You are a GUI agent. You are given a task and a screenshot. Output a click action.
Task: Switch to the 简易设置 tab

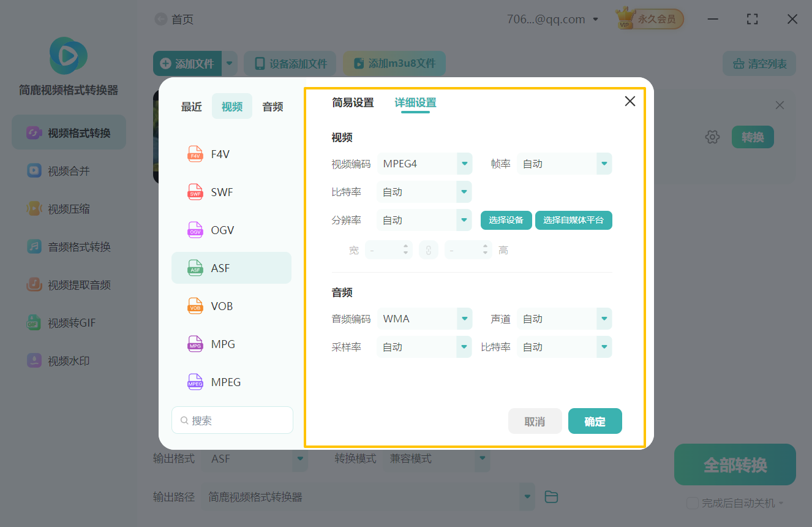pos(351,103)
